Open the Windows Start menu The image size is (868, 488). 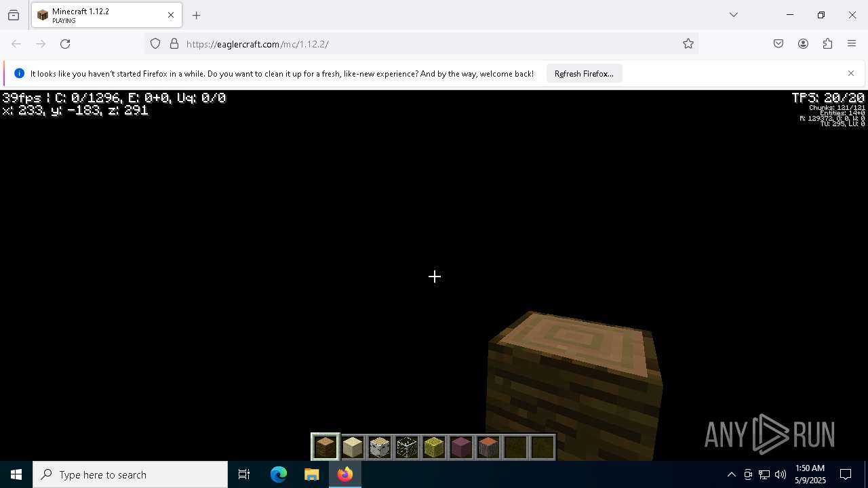point(16,474)
